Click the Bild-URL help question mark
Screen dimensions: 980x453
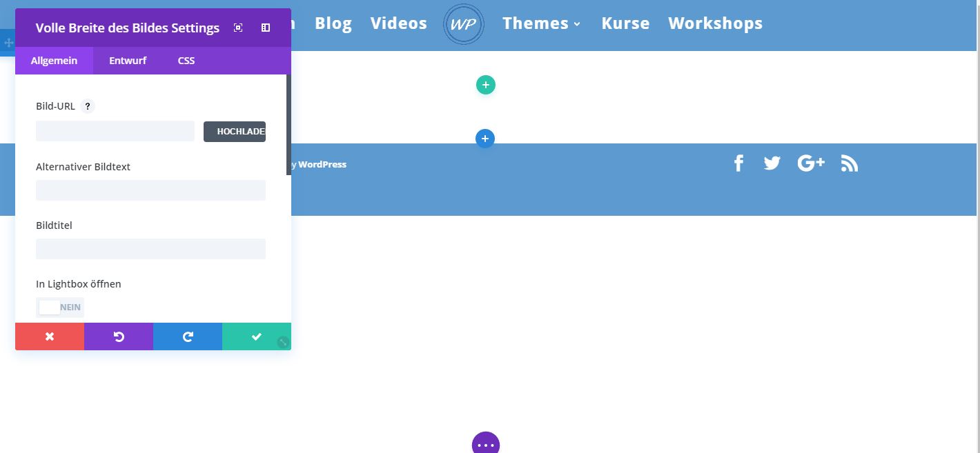88,106
